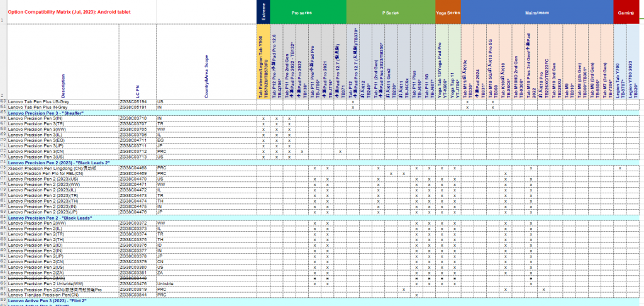
Task: Select "Lenovo Precision Pen 2(ID)" cell
Action: (x=64, y=245)
